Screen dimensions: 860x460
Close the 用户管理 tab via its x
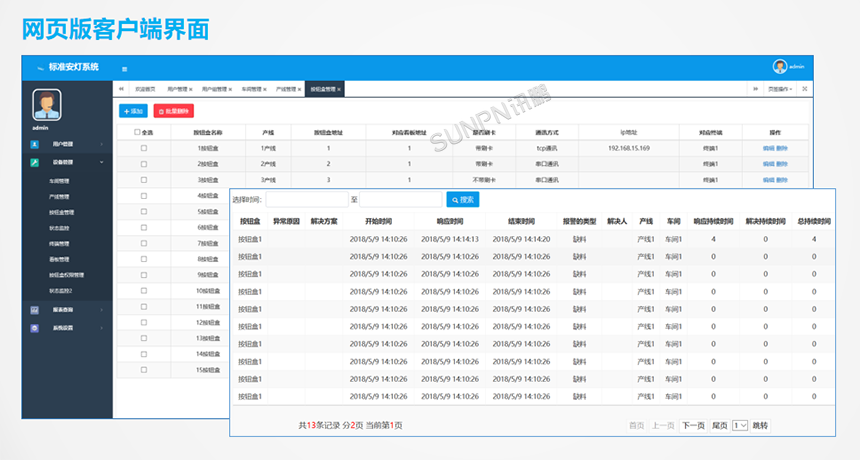pyautogui.click(x=191, y=89)
